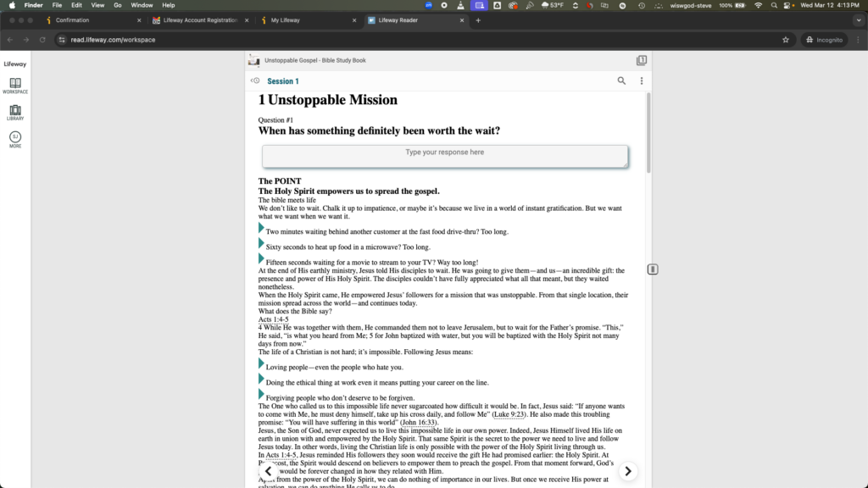Click the bullet arrow beside 'Loving people'
Viewport: 868px width, 488px height.
pos(261,364)
